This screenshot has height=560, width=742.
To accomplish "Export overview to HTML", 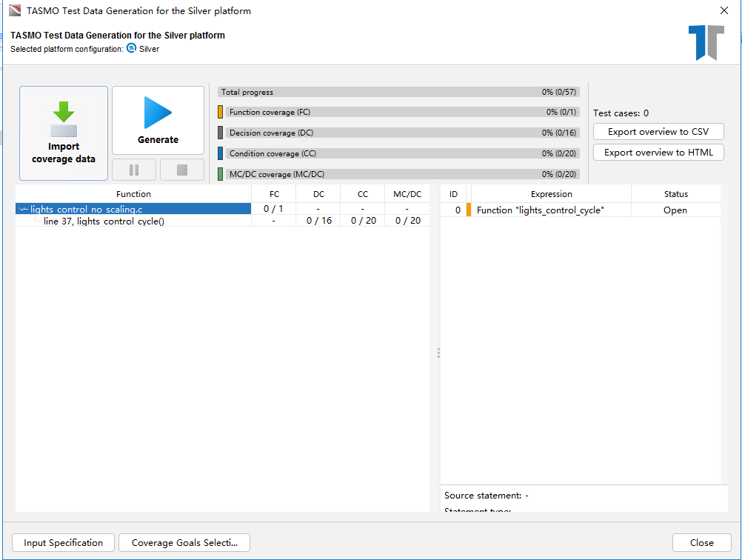I will tap(658, 153).
